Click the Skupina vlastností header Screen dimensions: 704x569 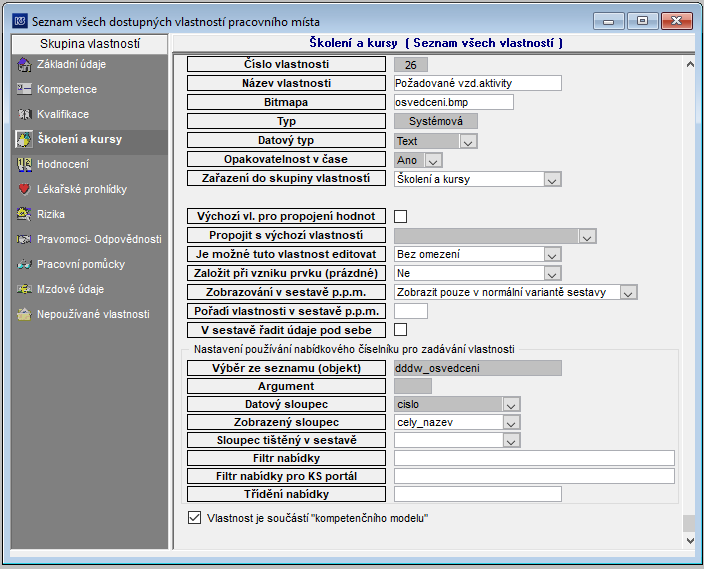point(90,44)
